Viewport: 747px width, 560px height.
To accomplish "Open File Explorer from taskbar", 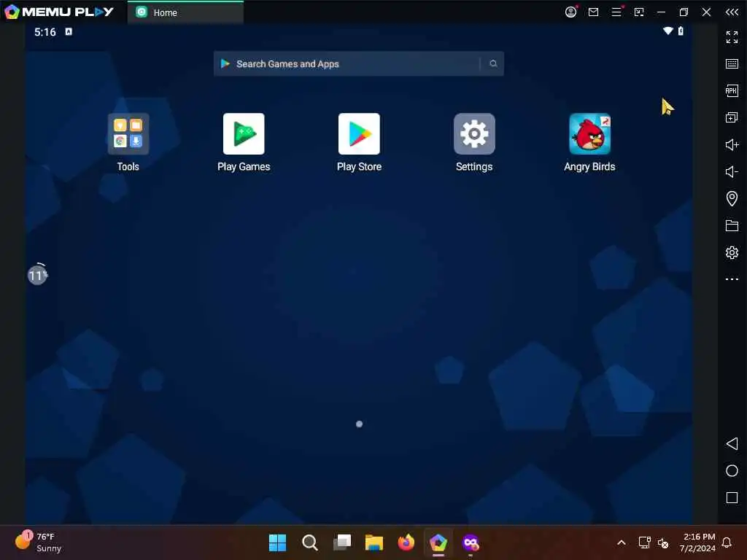I will [x=374, y=542].
